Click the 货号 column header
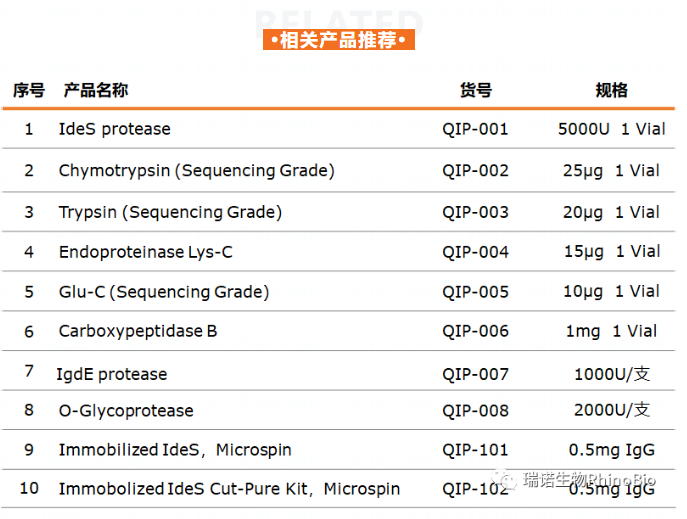Viewport: 687px width, 519px height. pyautogui.click(x=476, y=90)
